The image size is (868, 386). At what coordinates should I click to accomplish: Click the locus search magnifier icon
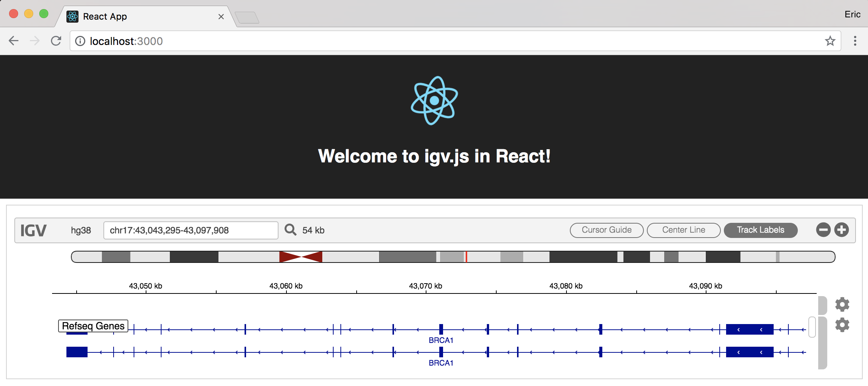[290, 230]
